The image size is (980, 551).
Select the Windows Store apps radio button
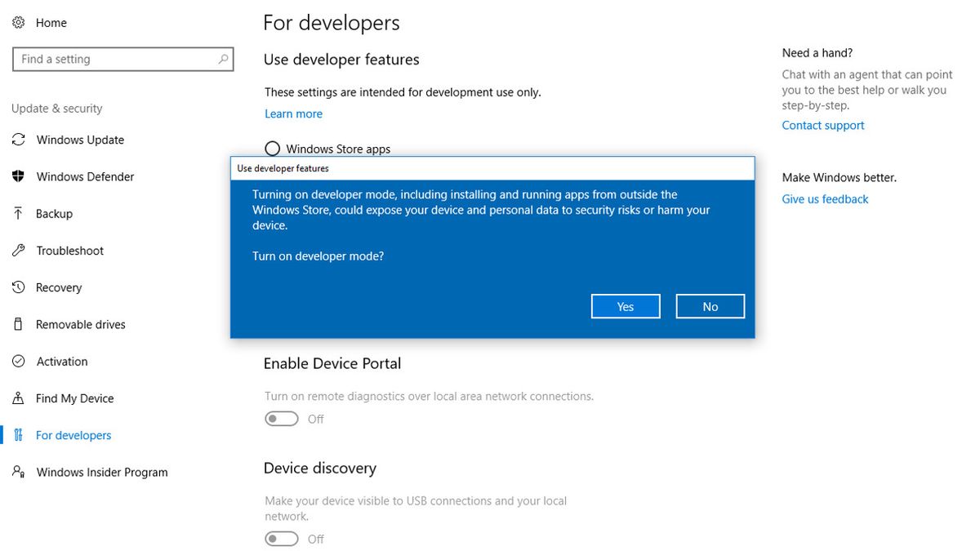click(272, 148)
